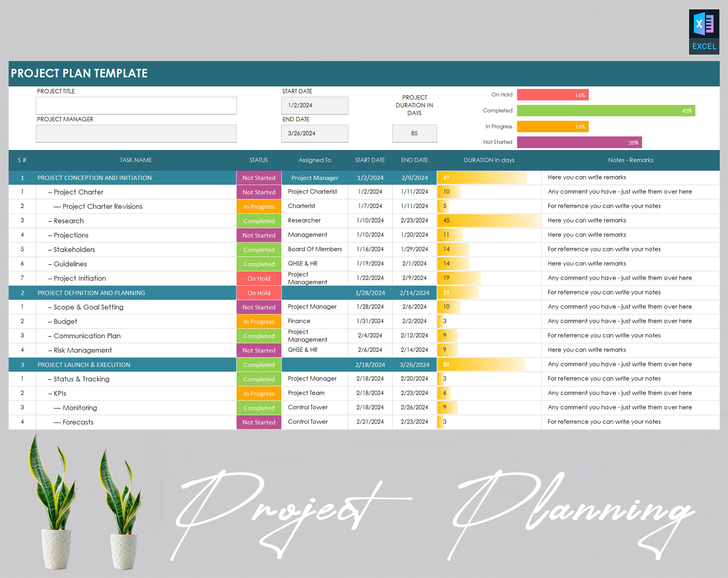Click the TASK NAME column header

click(x=135, y=160)
